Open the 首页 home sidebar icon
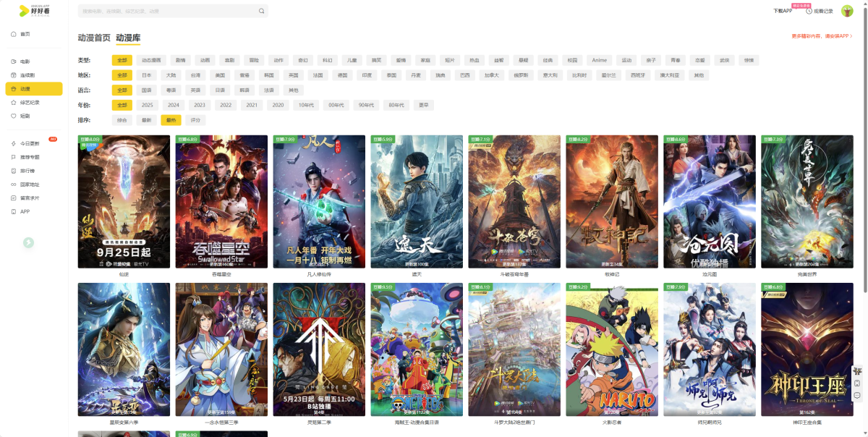 (x=14, y=34)
